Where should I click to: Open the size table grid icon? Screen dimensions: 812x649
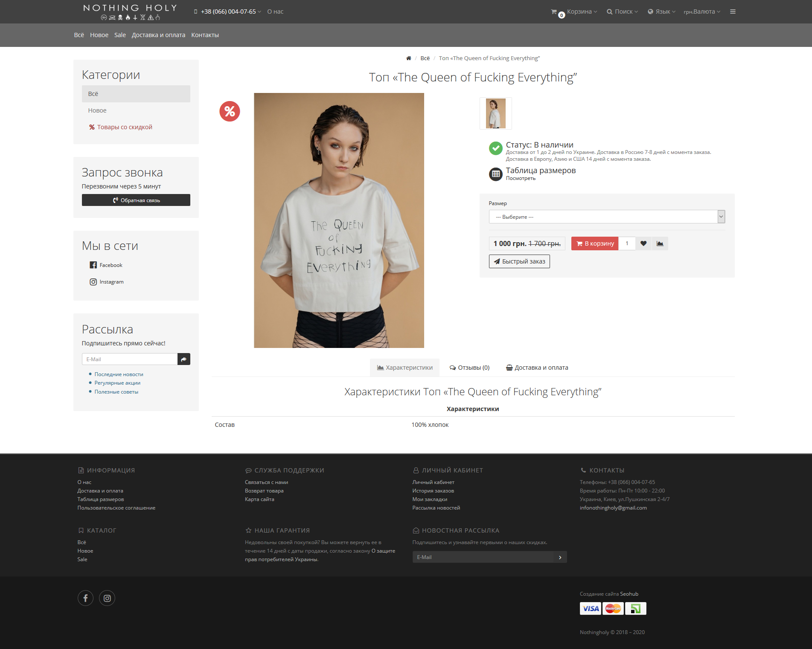point(495,174)
